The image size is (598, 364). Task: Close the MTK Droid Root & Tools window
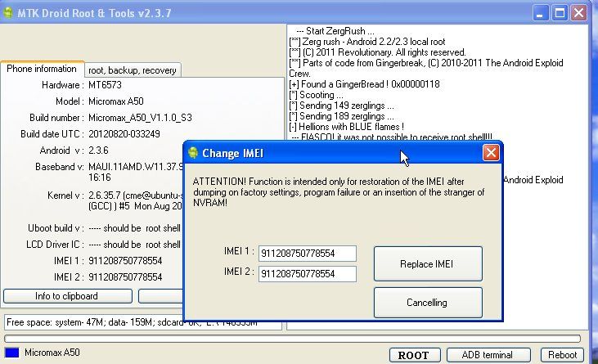pyautogui.click(x=578, y=13)
